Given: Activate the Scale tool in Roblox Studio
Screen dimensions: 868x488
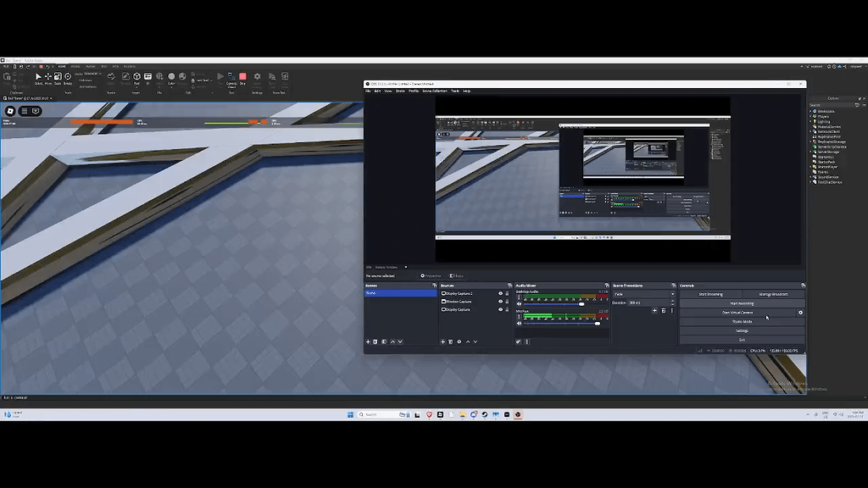Looking at the screenshot, I should point(58,78).
